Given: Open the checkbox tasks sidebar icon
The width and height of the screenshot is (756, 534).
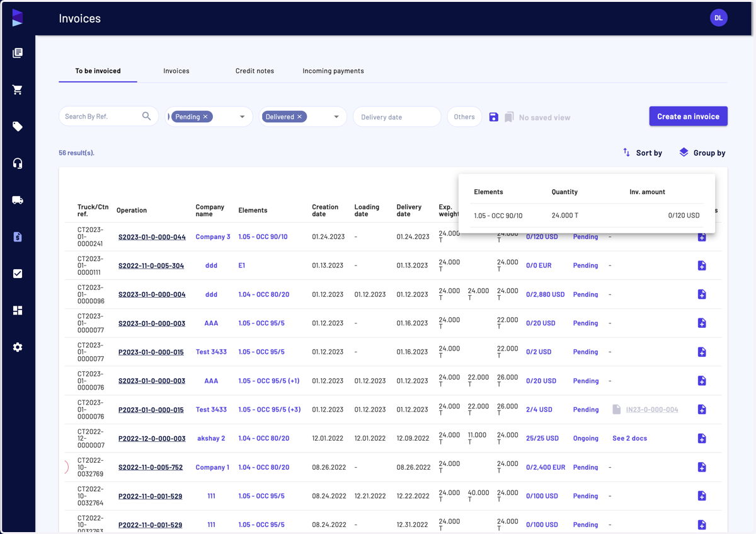Looking at the screenshot, I should [x=18, y=274].
